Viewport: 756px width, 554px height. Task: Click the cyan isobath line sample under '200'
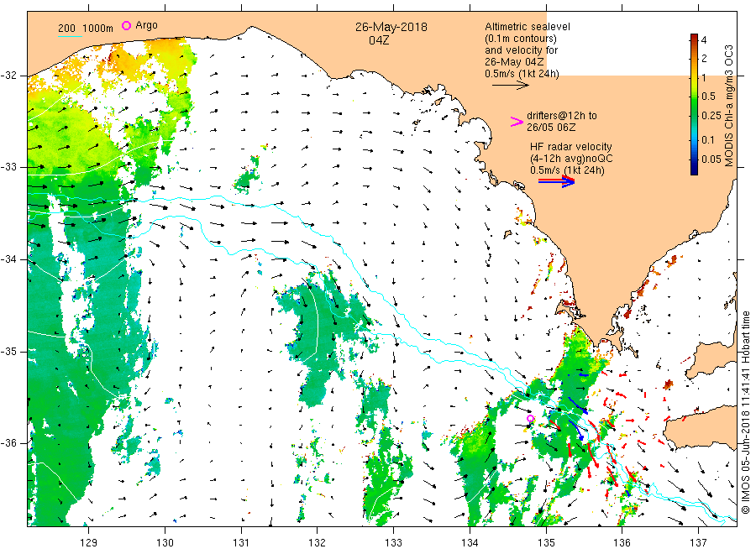pos(70,36)
